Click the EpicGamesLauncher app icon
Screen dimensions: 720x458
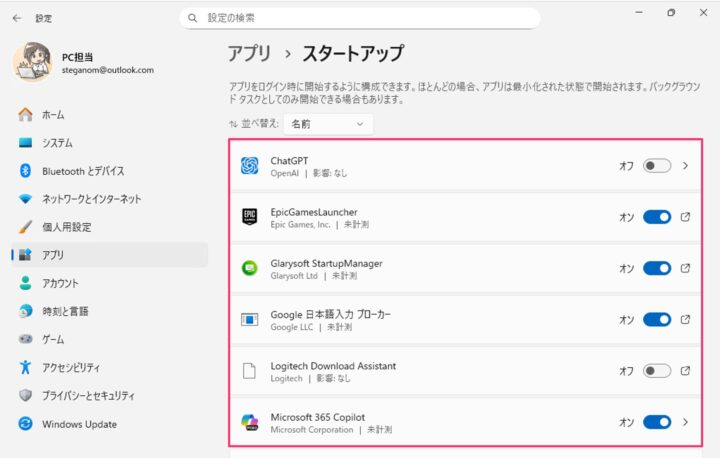click(250, 217)
